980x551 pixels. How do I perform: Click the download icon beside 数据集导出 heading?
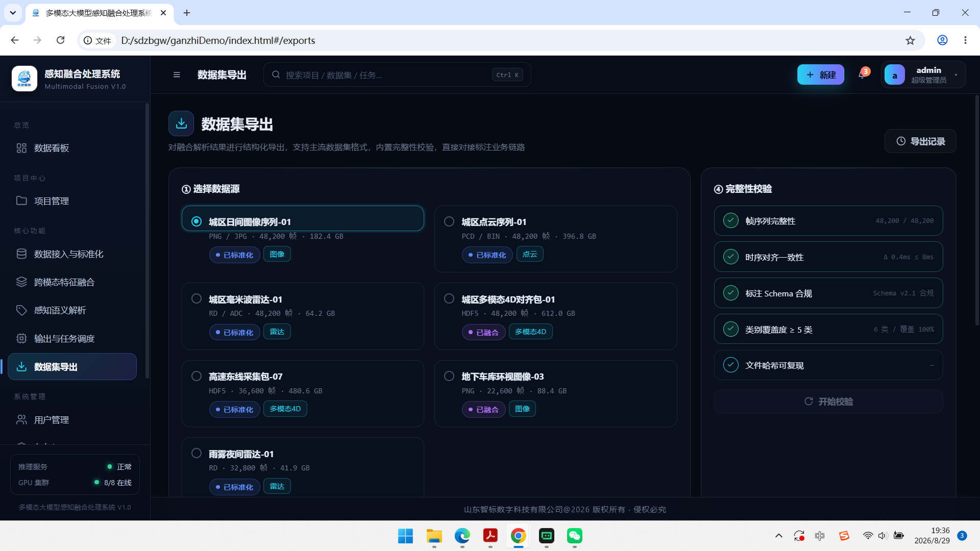click(181, 123)
